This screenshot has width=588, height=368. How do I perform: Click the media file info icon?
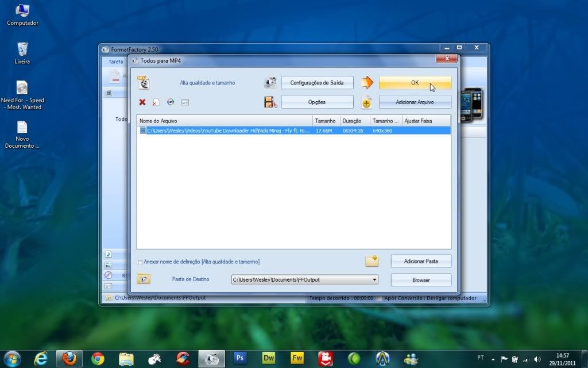pyautogui.click(x=185, y=102)
